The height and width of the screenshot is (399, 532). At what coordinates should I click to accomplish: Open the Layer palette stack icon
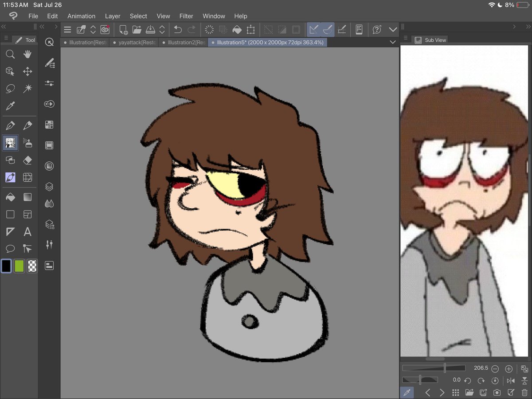pos(49,187)
